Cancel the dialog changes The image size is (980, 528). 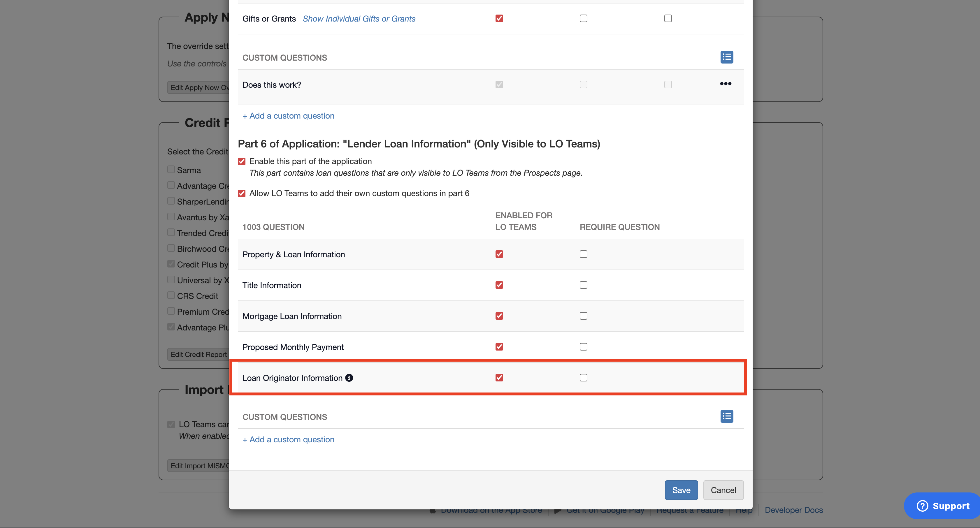(723, 490)
